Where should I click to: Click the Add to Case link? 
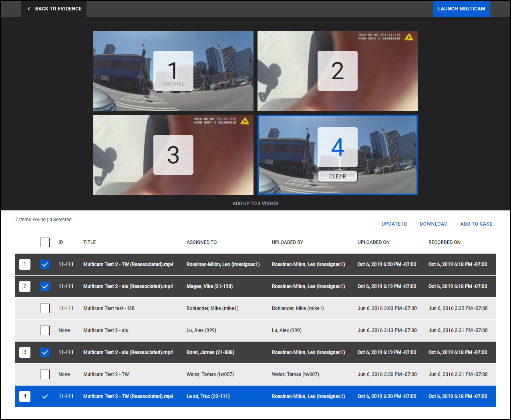pos(476,224)
